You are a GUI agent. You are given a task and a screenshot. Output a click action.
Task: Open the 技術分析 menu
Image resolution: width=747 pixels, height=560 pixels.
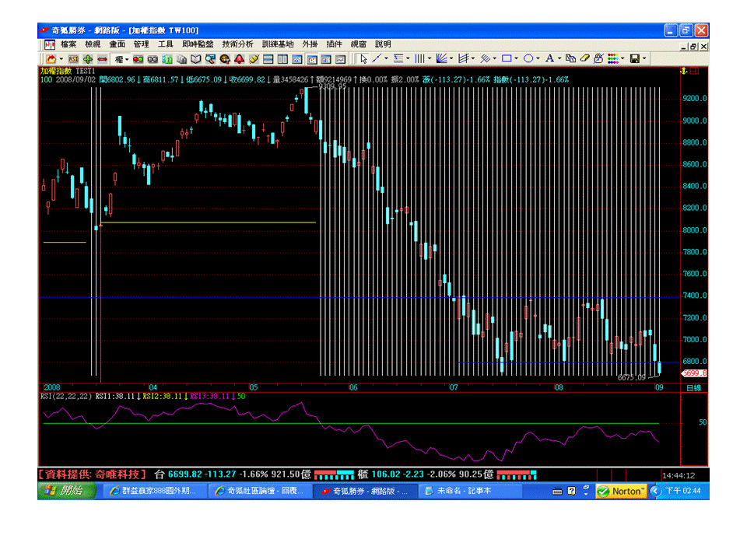[x=238, y=44]
